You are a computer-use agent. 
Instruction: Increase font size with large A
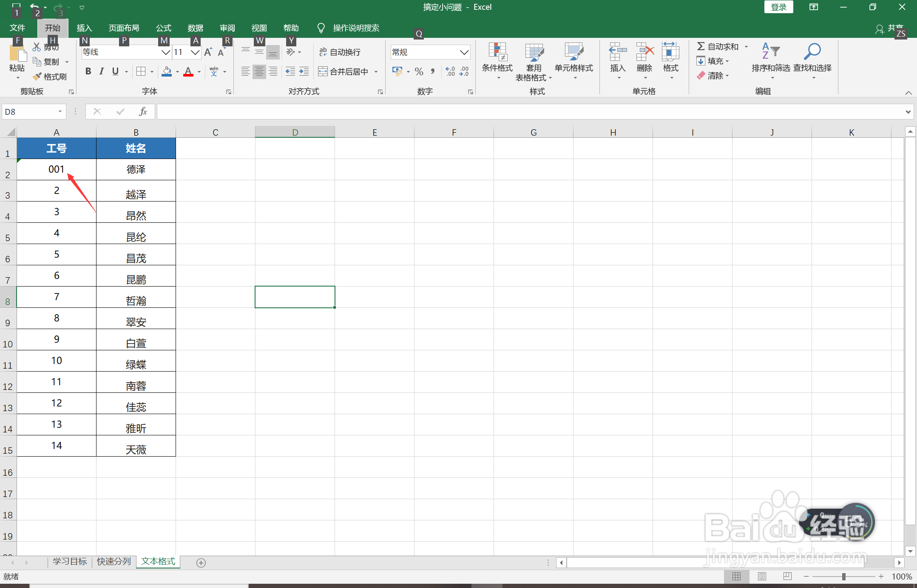pos(208,52)
